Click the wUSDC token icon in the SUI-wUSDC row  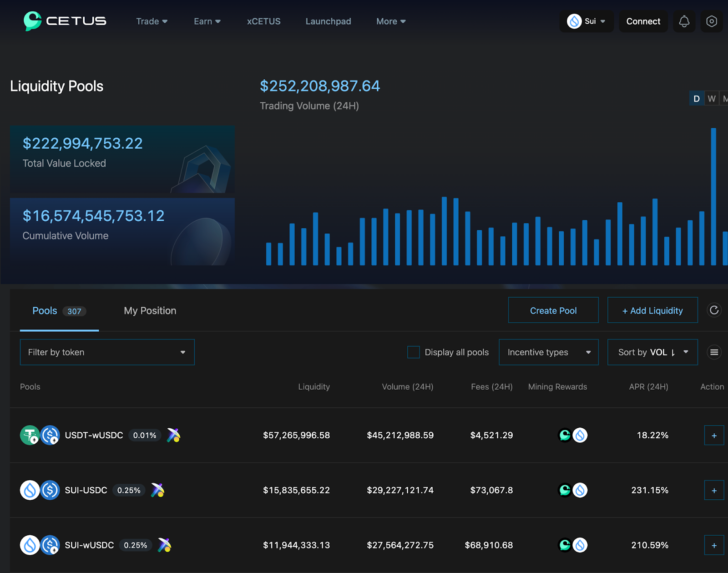pyautogui.click(x=50, y=545)
